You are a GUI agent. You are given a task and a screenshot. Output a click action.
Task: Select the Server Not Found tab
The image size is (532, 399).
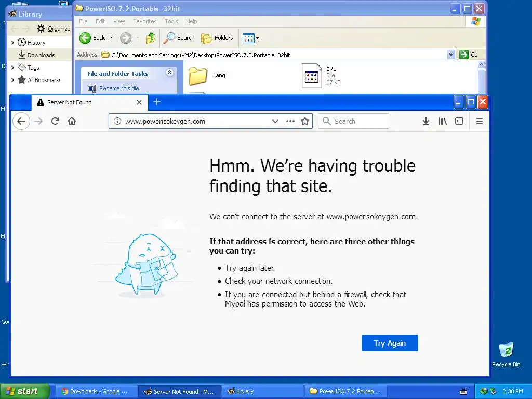click(90, 102)
